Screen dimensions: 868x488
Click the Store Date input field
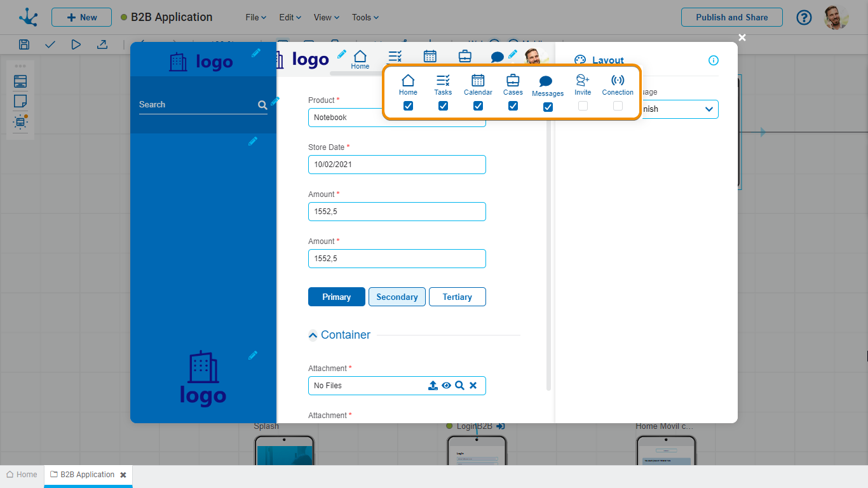pyautogui.click(x=397, y=165)
